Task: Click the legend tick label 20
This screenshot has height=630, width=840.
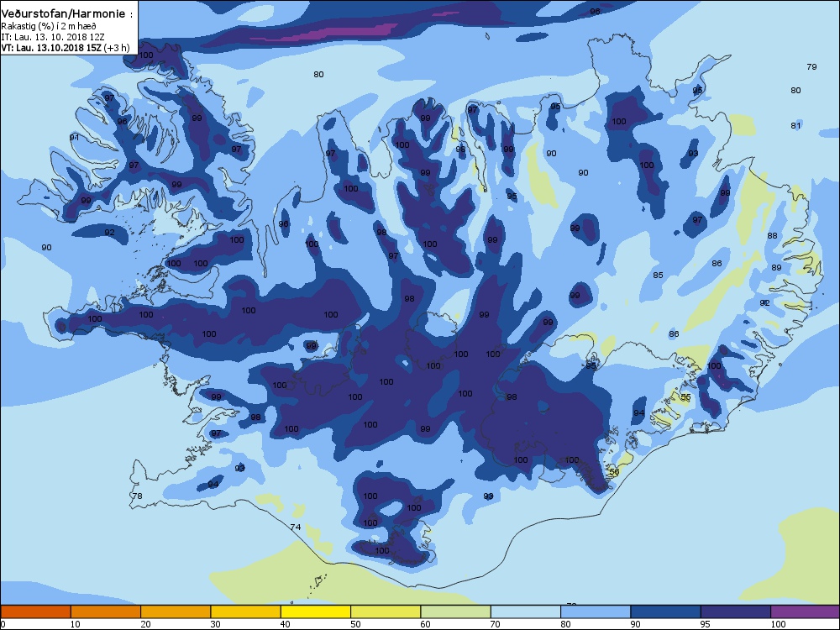Action: coord(145,624)
